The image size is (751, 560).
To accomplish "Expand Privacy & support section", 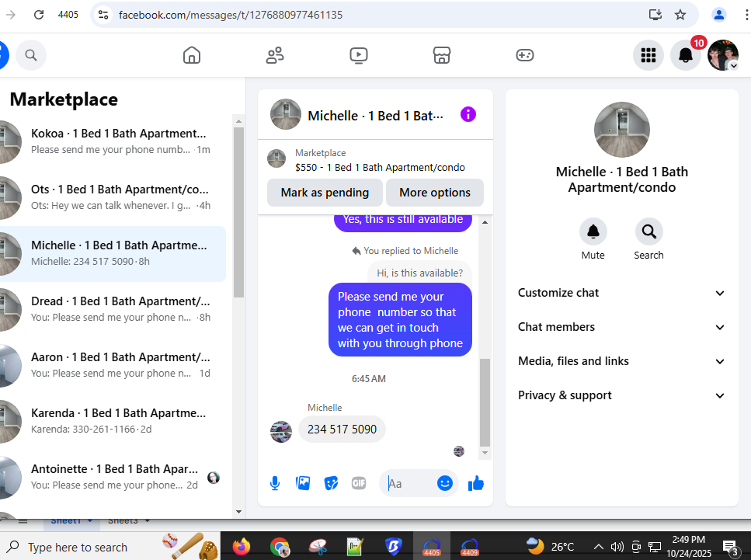I will tap(621, 395).
